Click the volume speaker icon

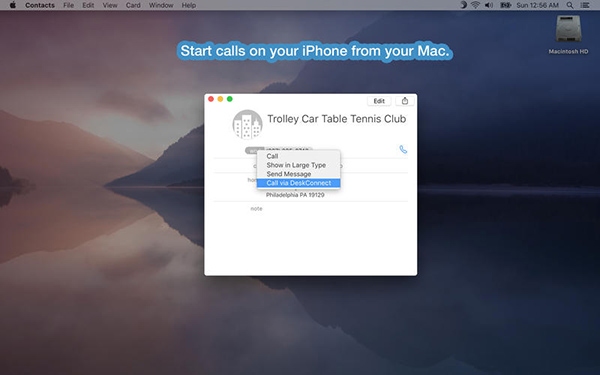point(489,5)
